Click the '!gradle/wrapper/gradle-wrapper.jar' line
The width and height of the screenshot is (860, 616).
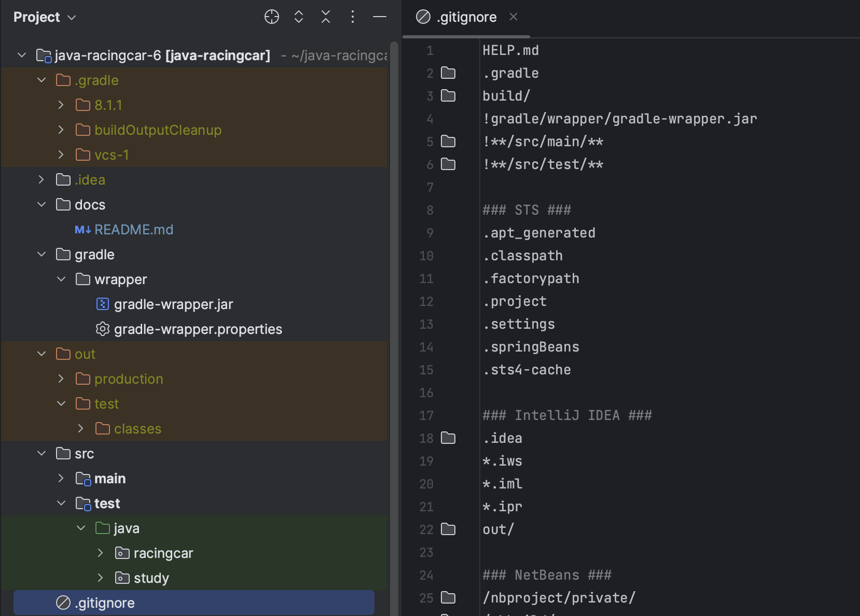coord(620,119)
